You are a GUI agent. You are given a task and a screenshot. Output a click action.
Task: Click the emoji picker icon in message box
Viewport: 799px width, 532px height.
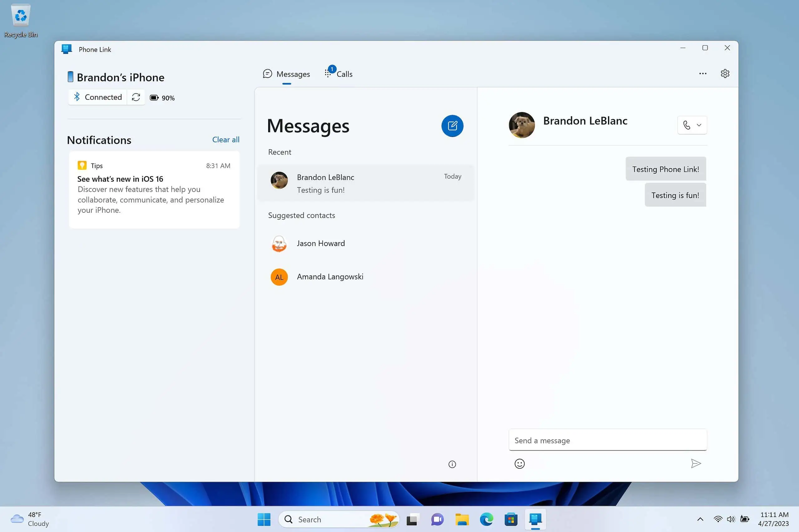519,464
